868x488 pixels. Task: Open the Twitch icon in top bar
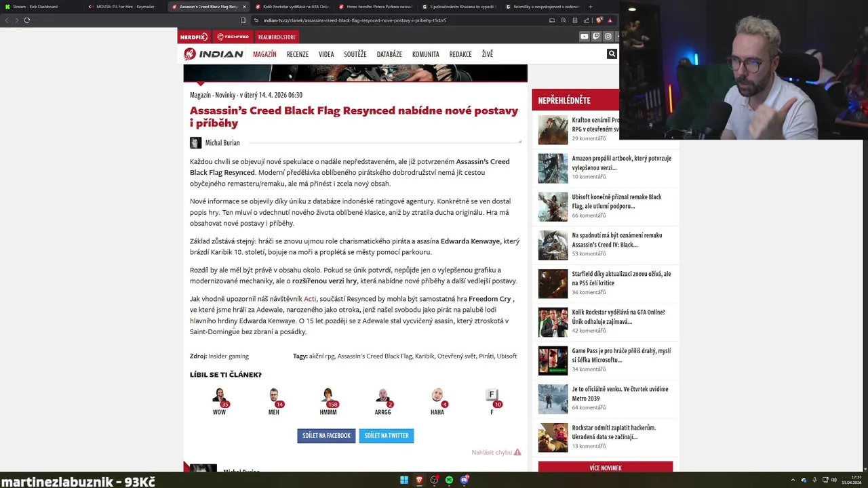coord(596,37)
